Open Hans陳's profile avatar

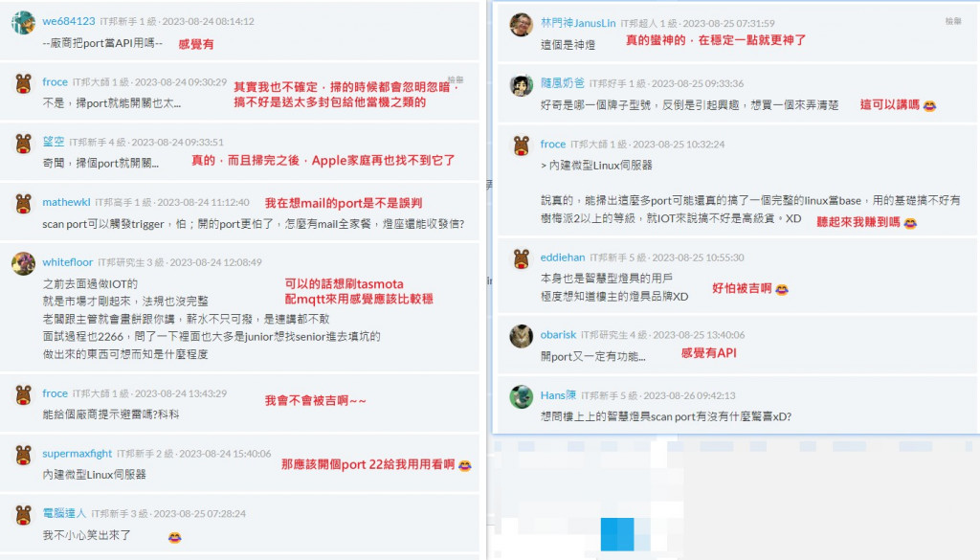[x=522, y=397]
